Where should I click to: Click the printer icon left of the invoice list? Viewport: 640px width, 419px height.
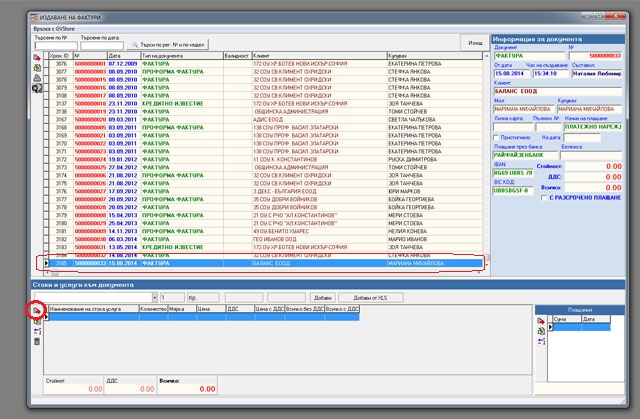[37, 78]
